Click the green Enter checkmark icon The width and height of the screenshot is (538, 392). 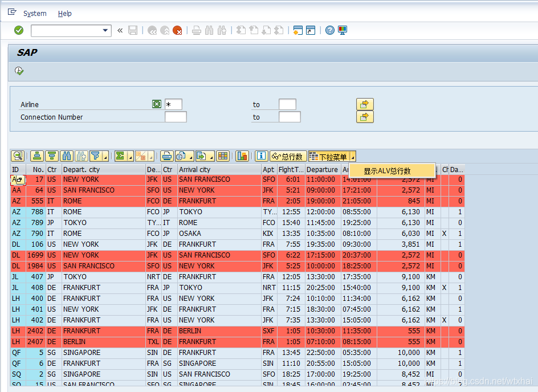click(19, 30)
